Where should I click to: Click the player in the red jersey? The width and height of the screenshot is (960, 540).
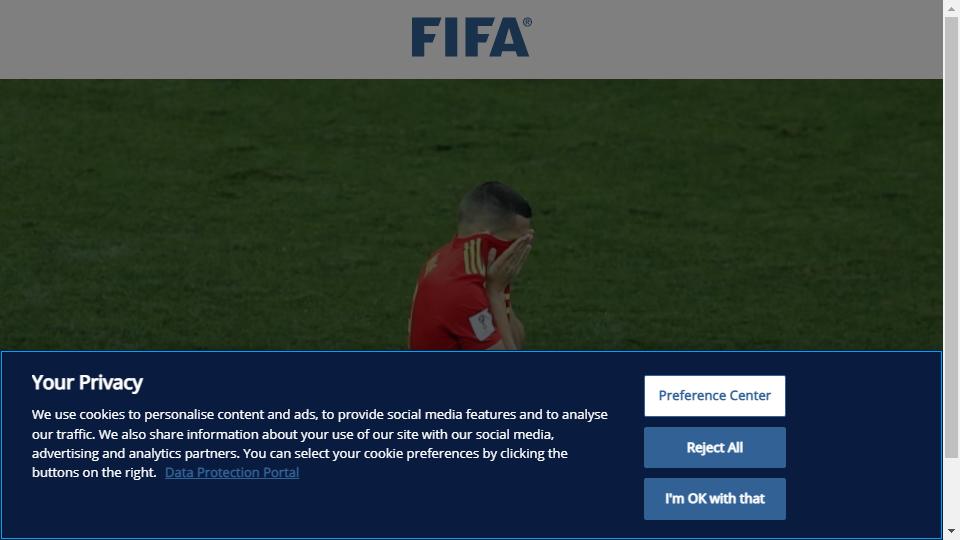[x=468, y=269]
